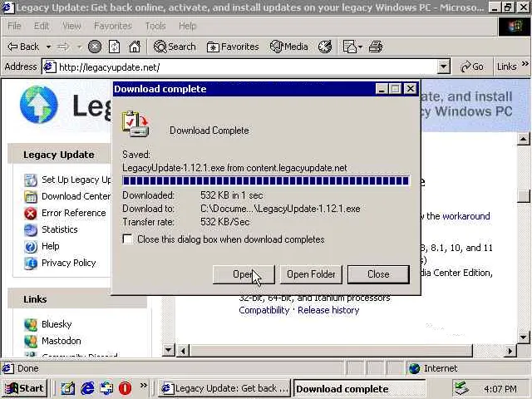Viewport: 532px width, 399px height.
Task: Click Download complete taskbar button
Action: [x=359, y=388]
